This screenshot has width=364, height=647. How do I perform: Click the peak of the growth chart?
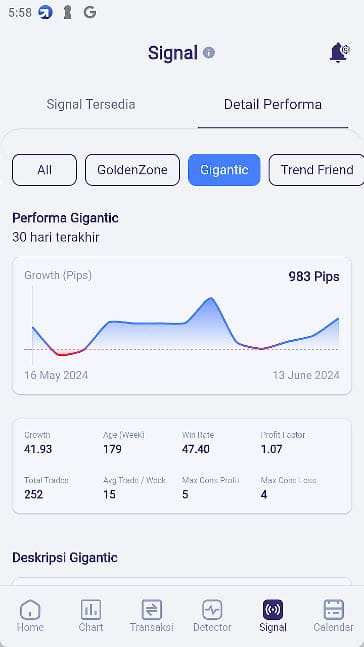(211, 298)
